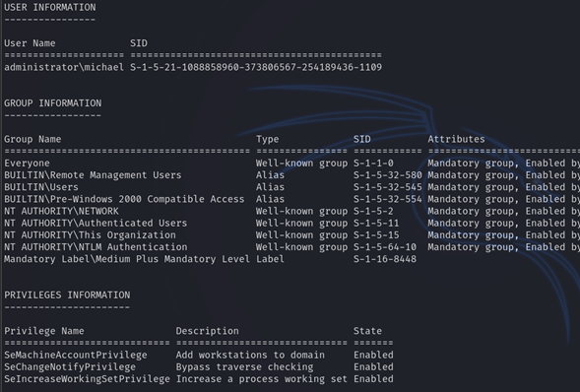Click SeMachineAccountPrivilege privilege name
This screenshot has height=392, width=580.
[x=76, y=355]
